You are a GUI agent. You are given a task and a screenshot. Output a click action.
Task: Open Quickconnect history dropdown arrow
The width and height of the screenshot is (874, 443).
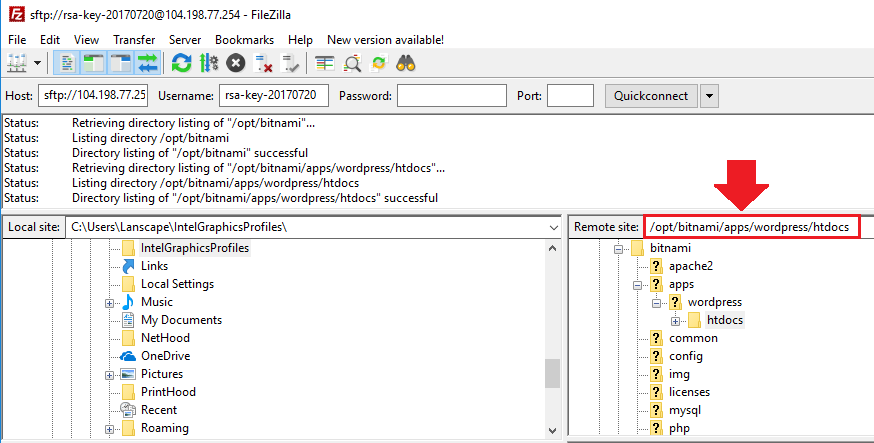(x=709, y=95)
